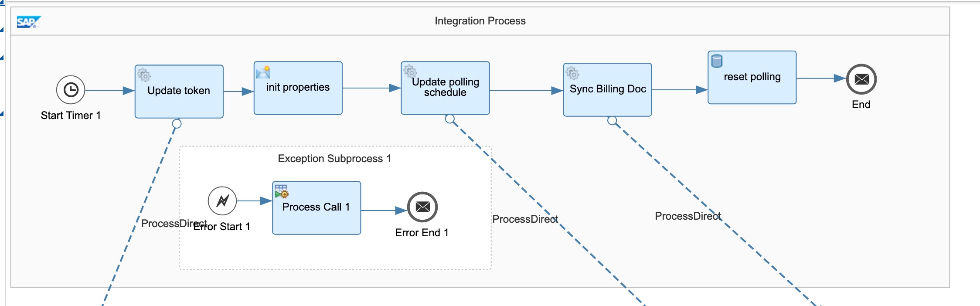The image size is (980, 306).
Task: Select the Error End 1 envelope icon
Action: click(422, 207)
